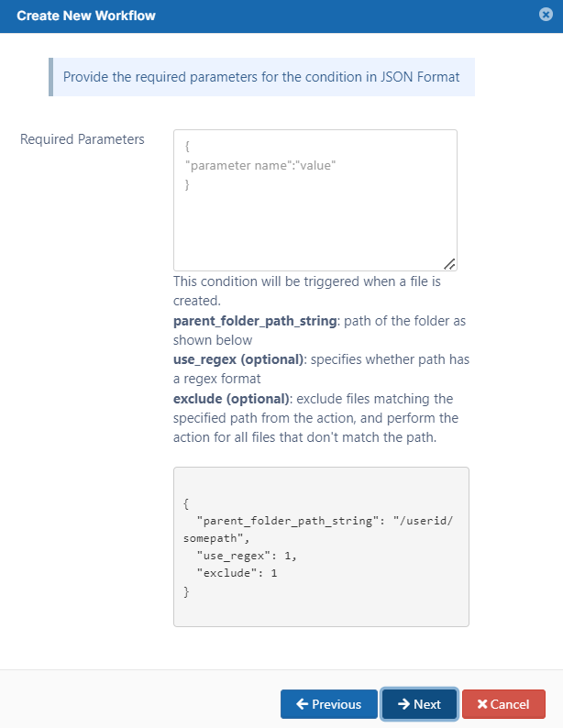The height and width of the screenshot is (728, 563).
Task: Click the left arrow icon on Previous
Action: coord(301,704)
